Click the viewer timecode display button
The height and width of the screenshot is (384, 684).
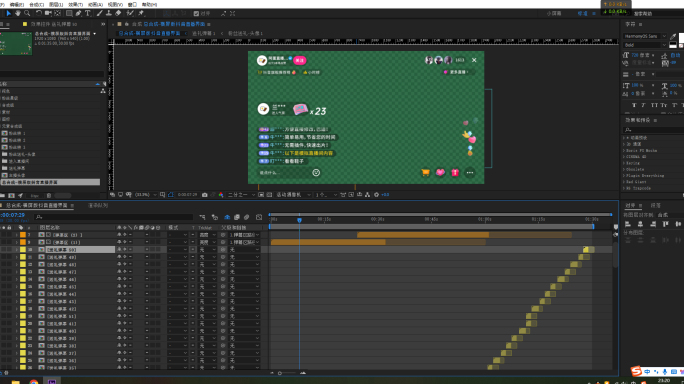187,195
